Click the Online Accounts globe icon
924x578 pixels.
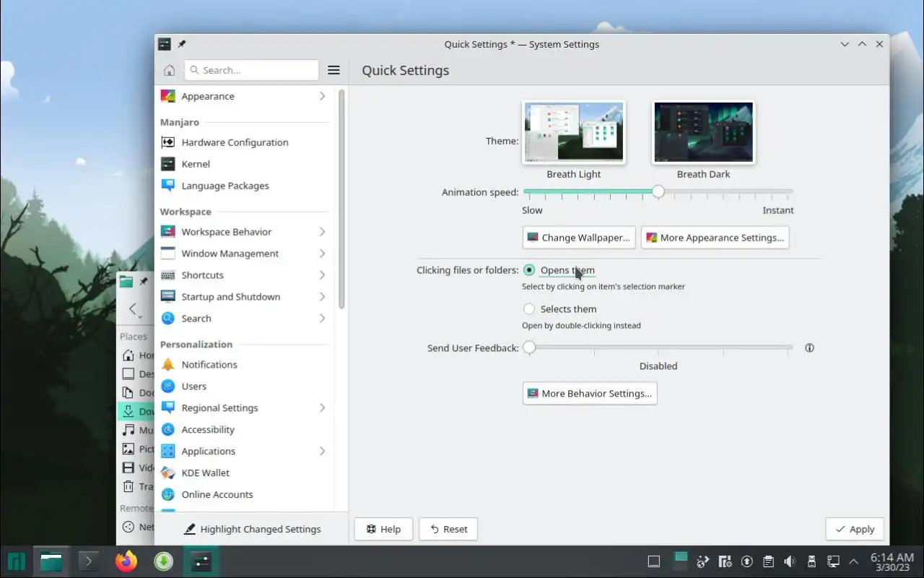[167, 495]
